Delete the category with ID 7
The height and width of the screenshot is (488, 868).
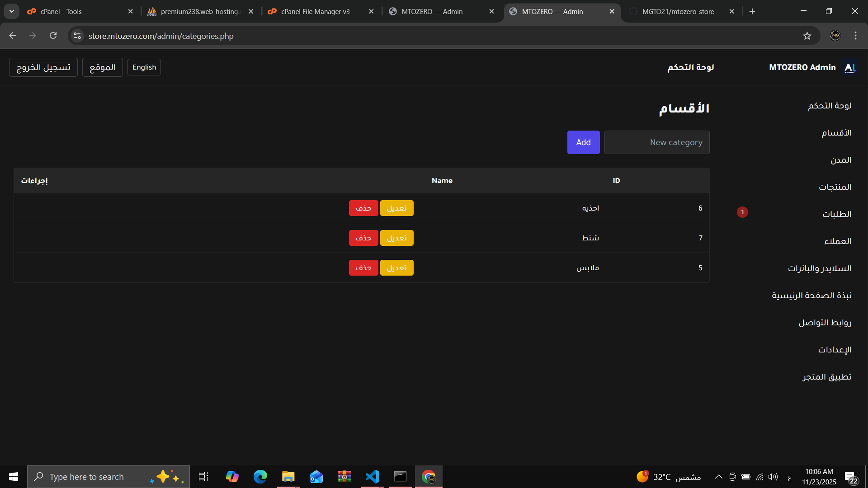coord(363,238)
